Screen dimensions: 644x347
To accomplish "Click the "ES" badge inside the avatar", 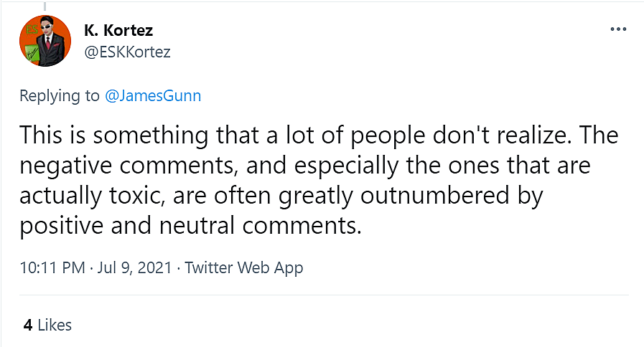I will pos(32,30).
